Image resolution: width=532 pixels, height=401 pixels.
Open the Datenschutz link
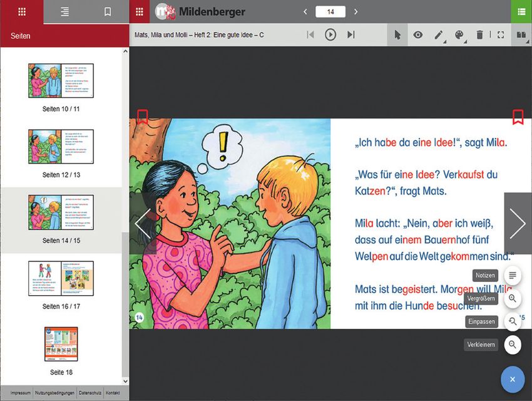click(90, 393)
